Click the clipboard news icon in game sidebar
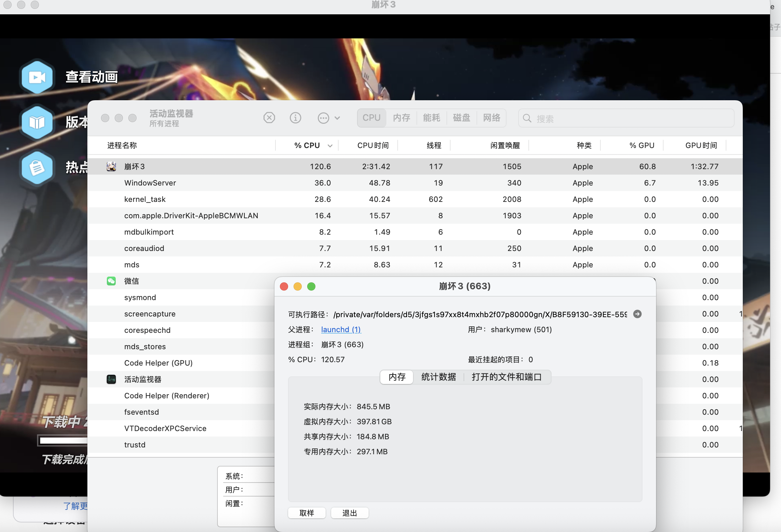This screenshot has width=781, height=532. tap(37, 167)
